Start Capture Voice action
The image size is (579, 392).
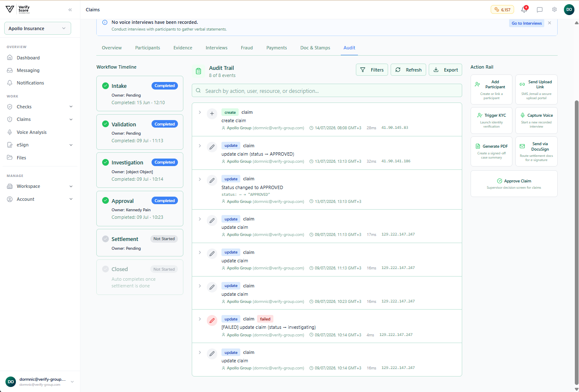536,120
